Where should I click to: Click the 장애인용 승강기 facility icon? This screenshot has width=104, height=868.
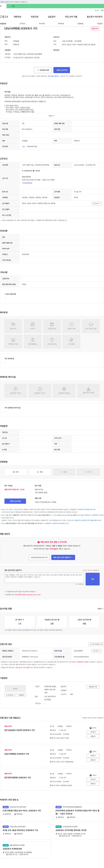pos(40,391)
